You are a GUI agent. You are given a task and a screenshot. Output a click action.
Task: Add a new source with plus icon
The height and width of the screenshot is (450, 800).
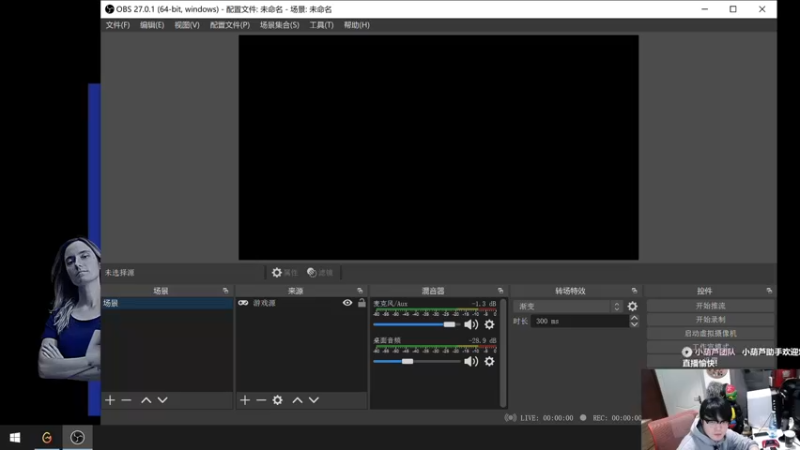pyautogui.click(x=245, y=400)
